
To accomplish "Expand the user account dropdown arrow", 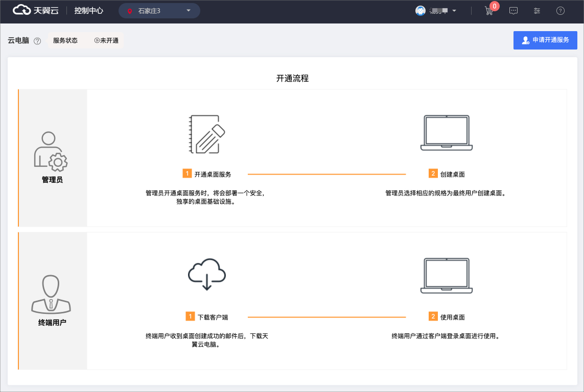I will point(453,11).
